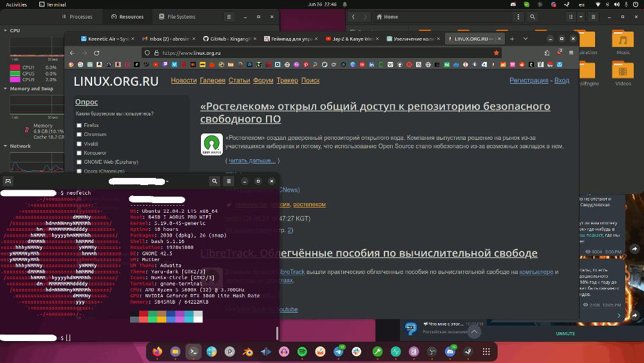Go back in Firefox
This screenshot has height=363, width=644.
(72, 53)
